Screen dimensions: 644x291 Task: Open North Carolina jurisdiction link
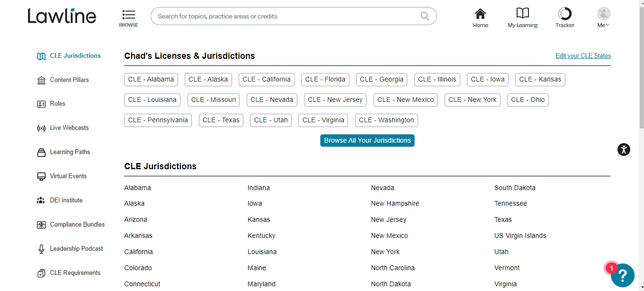[393, 268]
